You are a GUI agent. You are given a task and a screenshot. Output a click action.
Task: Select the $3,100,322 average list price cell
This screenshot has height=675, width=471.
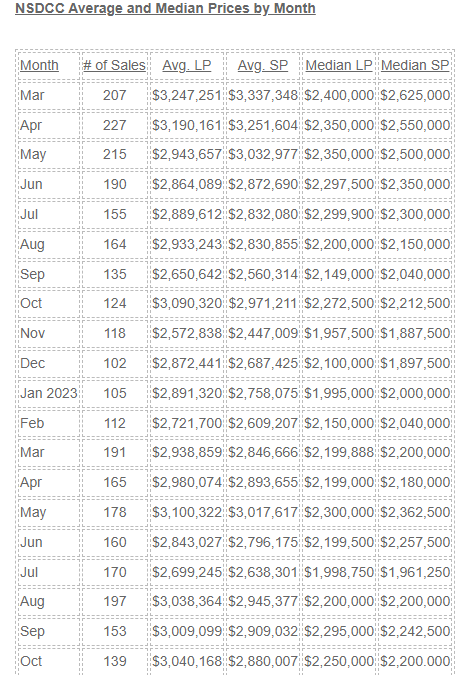[187, 512]
